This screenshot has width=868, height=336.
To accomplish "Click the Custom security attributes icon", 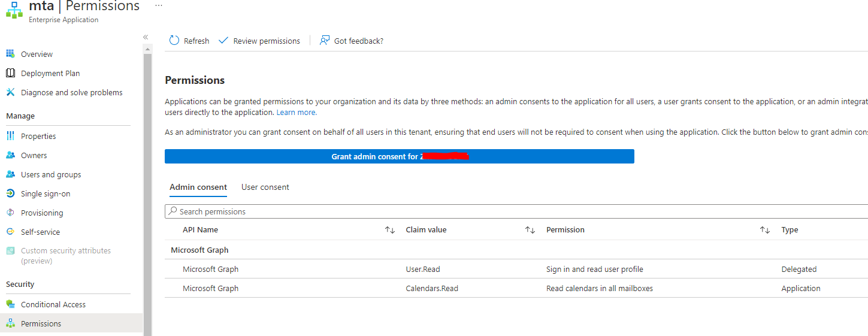I will click(x=10, y=251).
